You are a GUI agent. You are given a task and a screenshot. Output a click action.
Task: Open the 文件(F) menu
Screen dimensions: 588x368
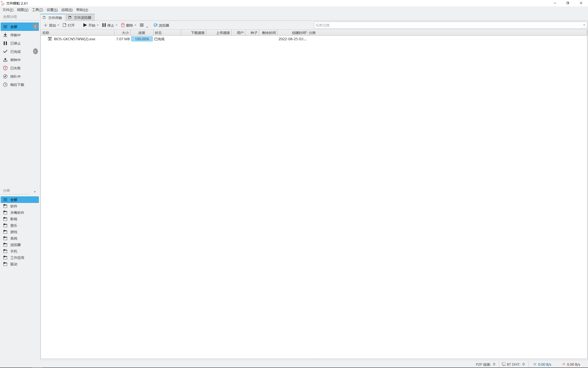click(8, 10)
